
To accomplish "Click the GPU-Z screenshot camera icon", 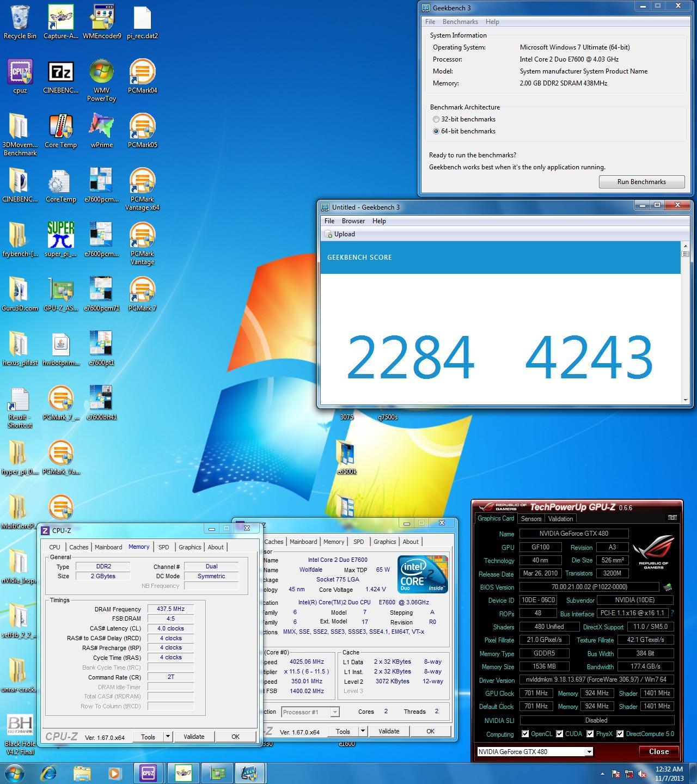I will [672, 518].
